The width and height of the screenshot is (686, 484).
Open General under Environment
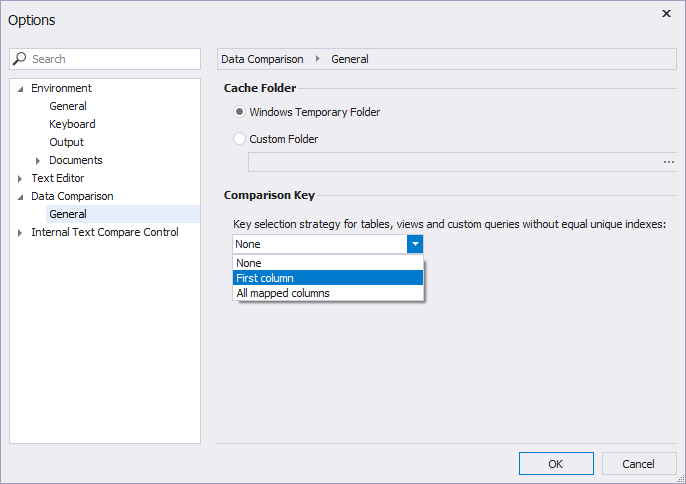pos(68,106)
